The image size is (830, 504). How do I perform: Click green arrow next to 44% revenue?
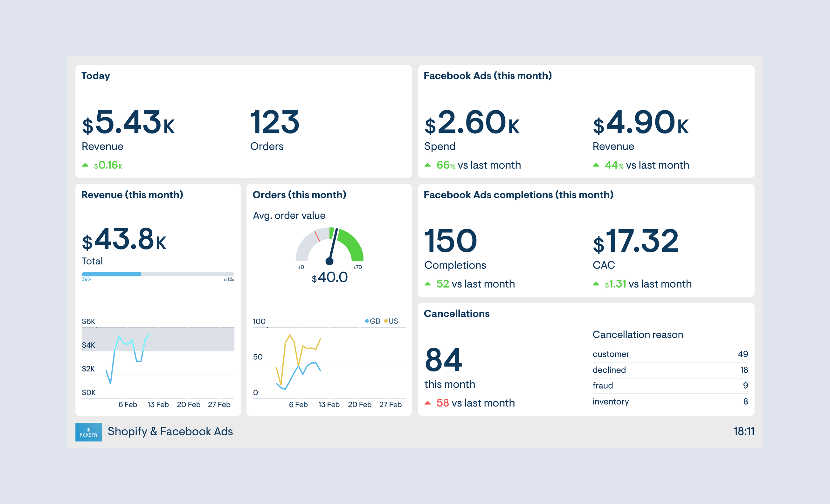(x=596, y=165)
